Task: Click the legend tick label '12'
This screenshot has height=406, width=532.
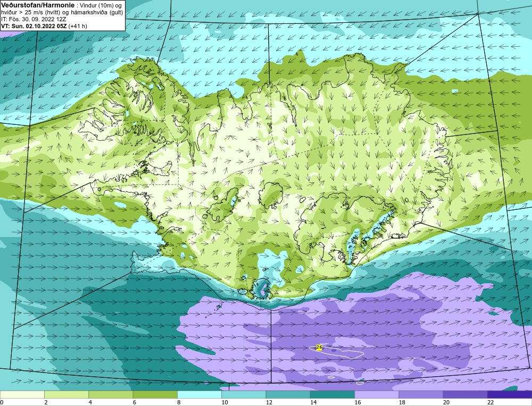Action: 269,403
